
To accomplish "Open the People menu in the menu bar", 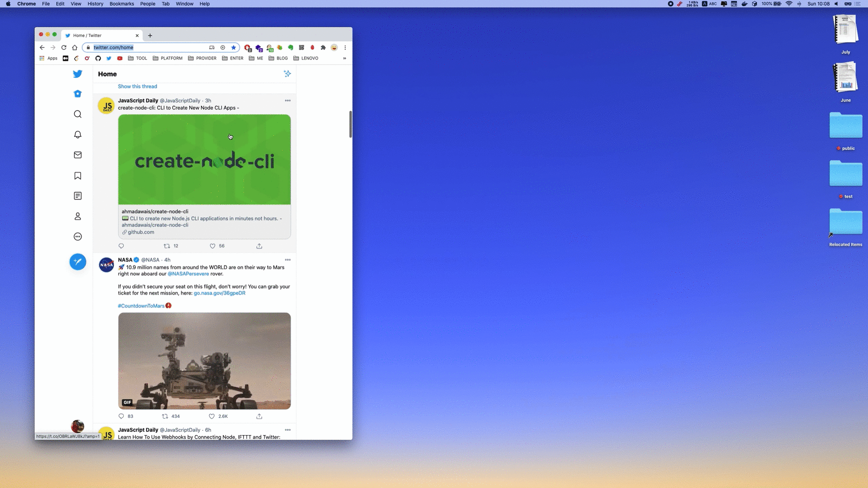I will point(148,4).
